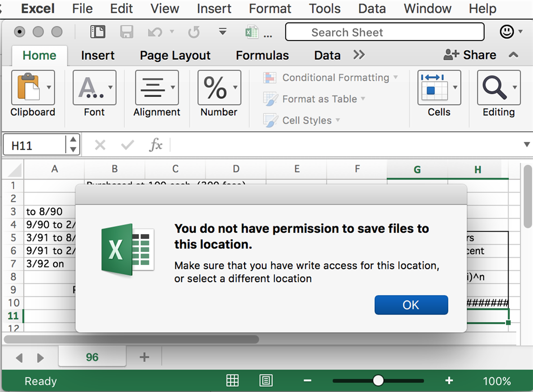Viewport: 533px width, 392px height.
Task: Click the sheet tab named 96
Action: (x=92, y=357)
